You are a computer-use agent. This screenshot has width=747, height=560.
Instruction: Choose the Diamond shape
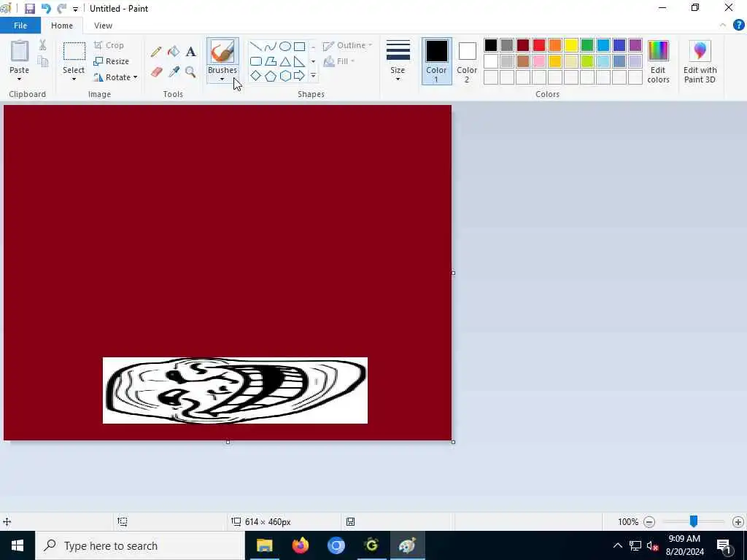pyautogui.click(x=256, y=76)
